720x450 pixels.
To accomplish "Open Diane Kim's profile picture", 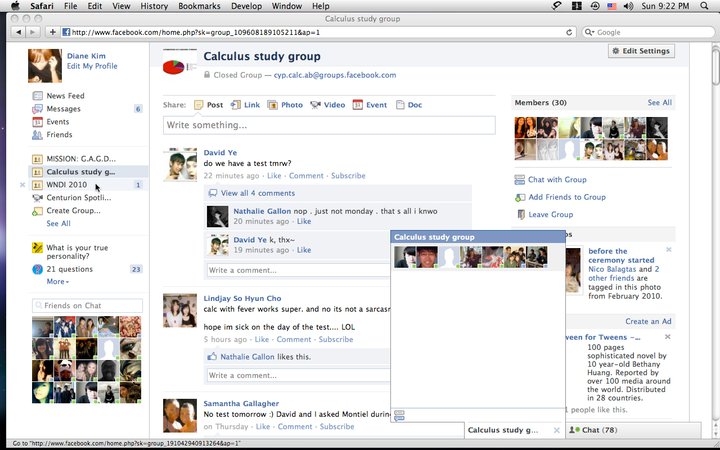I will 45,66.
